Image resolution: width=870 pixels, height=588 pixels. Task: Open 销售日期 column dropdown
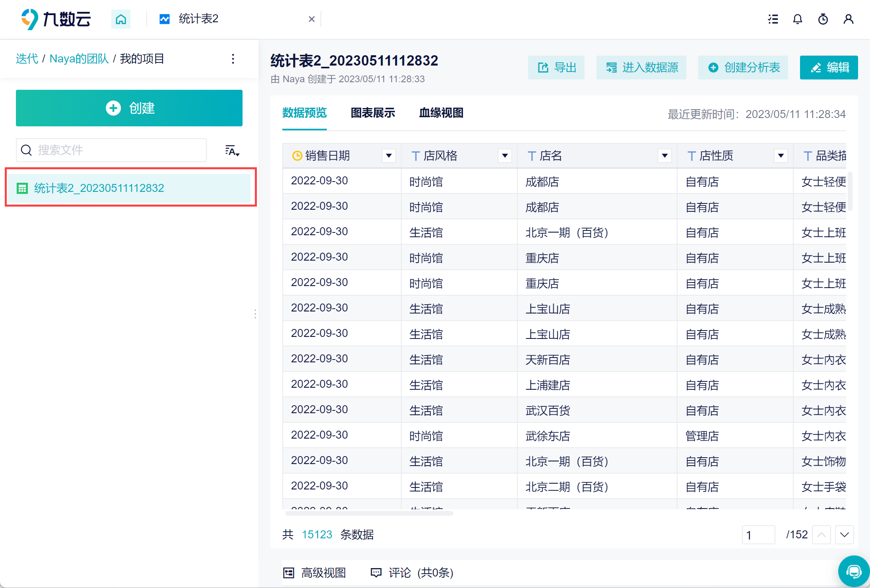(x=389, y=156)
